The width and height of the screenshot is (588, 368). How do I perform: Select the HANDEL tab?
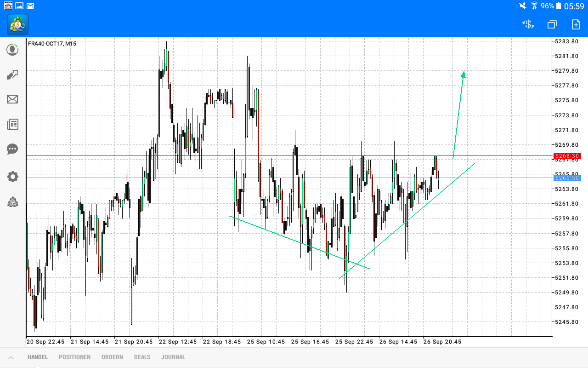tap(37, 357)
